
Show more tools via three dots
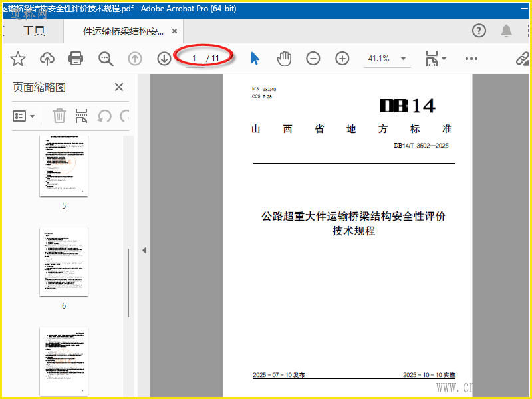[471, 59]
